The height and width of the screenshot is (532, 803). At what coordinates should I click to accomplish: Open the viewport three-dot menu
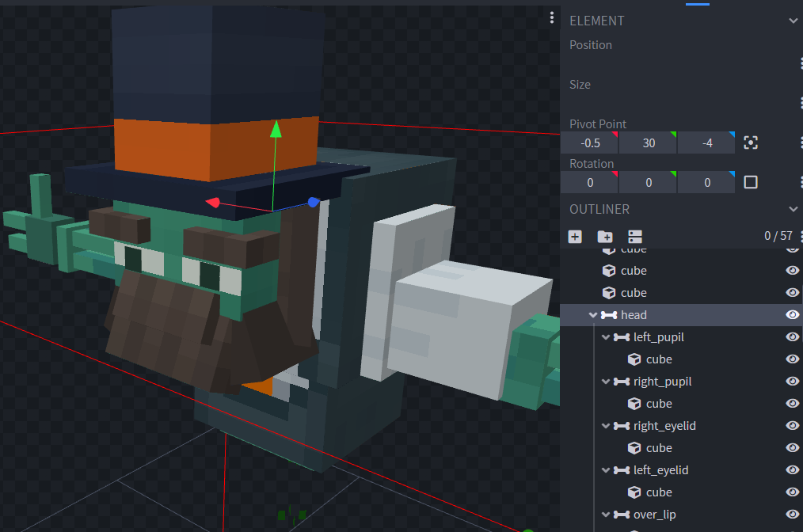coord(552,18)
